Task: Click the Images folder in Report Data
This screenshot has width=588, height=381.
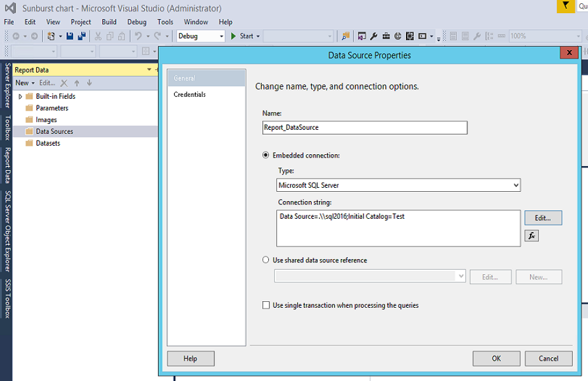Action: pos(46,120)
